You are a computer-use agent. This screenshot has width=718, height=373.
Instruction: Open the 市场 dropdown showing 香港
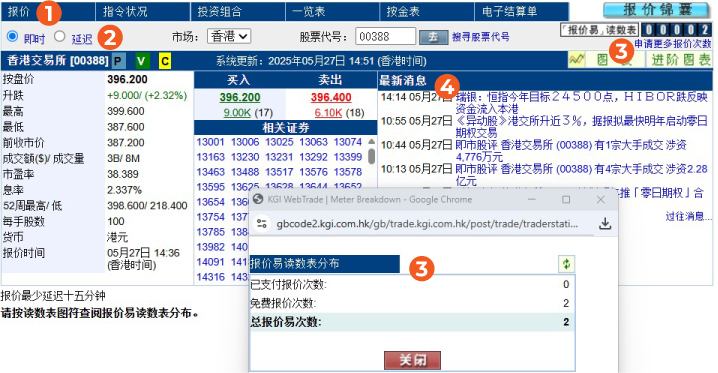coord(229,36)
